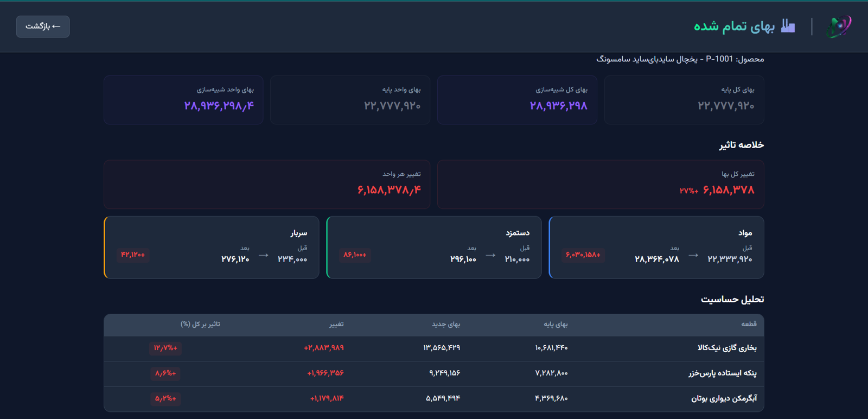Open the مواد cost card title
Screen dimensions: 868x419
tap(745, 233)
